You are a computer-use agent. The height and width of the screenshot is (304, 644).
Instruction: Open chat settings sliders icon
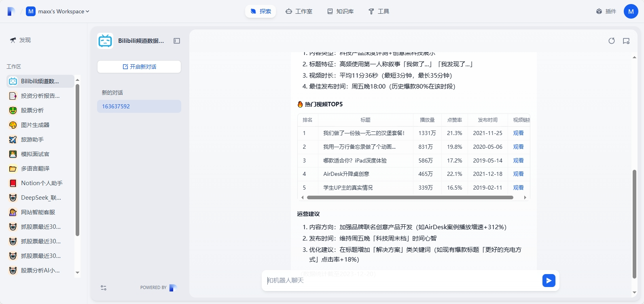pos(104,288)
